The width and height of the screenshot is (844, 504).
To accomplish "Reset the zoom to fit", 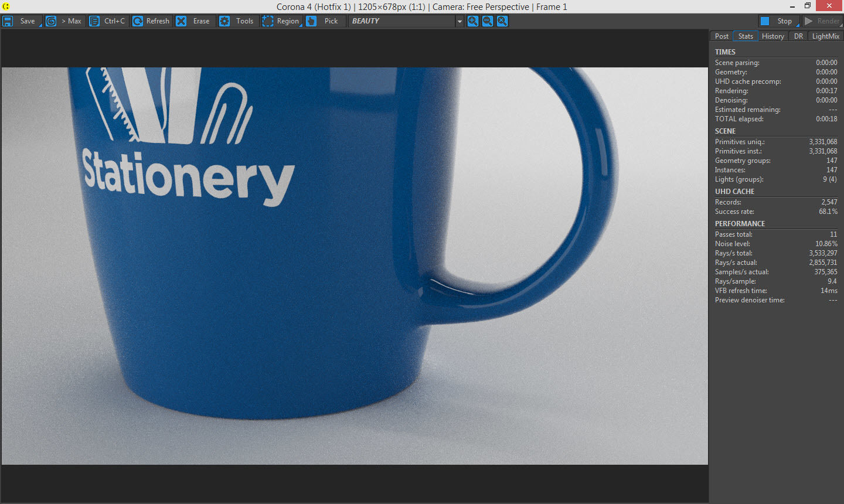I will 502,21.
